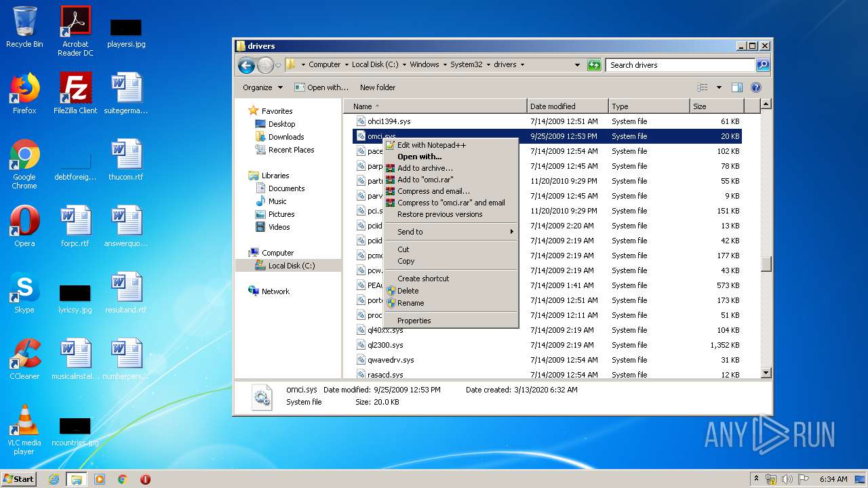
Task: Refresh the drivers folder view
Action: 594,65
